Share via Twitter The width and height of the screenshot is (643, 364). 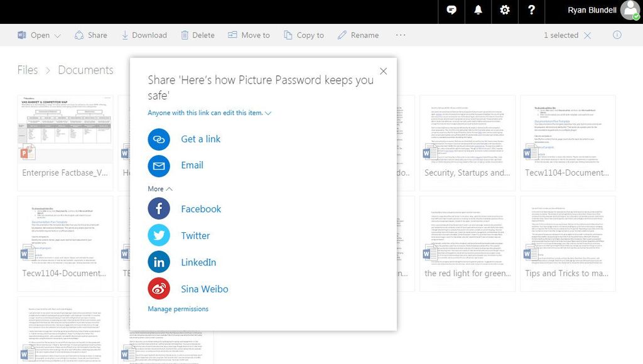tap(195, 235)
